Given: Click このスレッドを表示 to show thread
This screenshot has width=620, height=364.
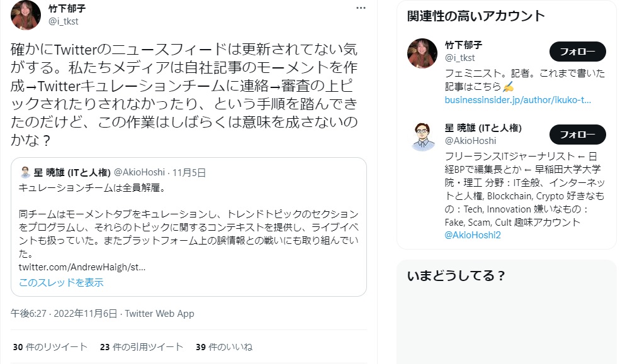Looking at the screenshot, I should click(61, 283).
